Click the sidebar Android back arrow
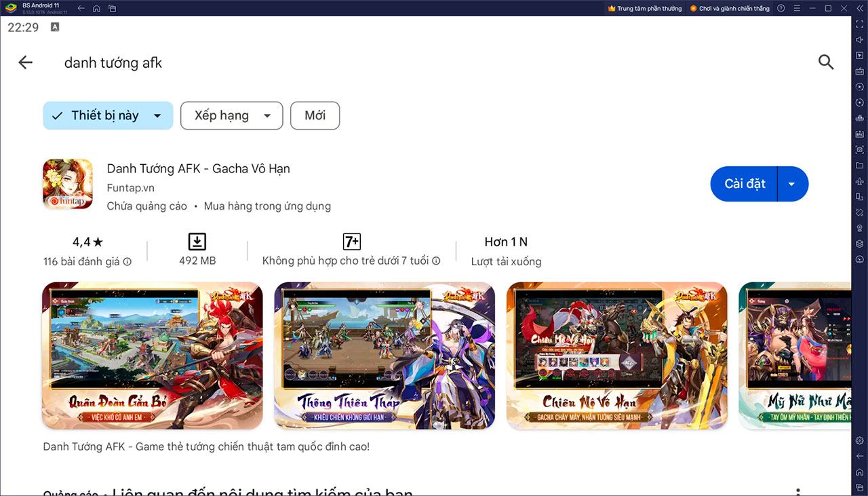The image size is (868, 496). pyautogui.click(x=859, y=456)
